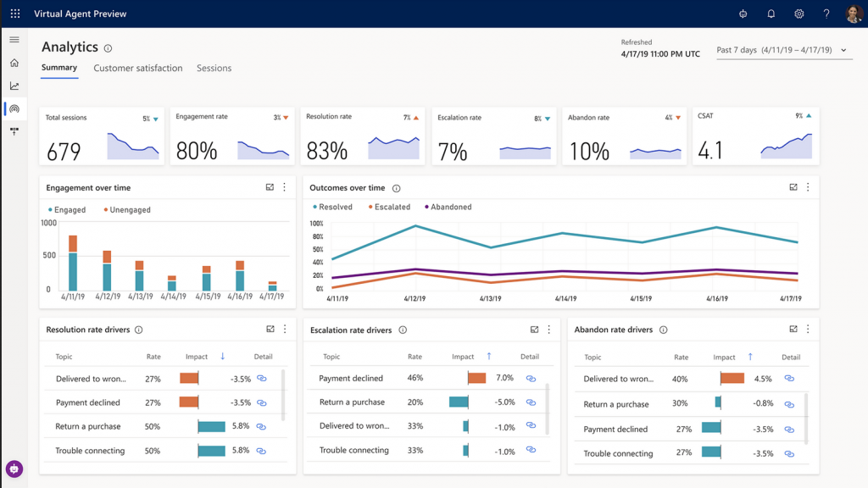
Task: Click info icon next to Analytics title
Action: pos(108,48)
